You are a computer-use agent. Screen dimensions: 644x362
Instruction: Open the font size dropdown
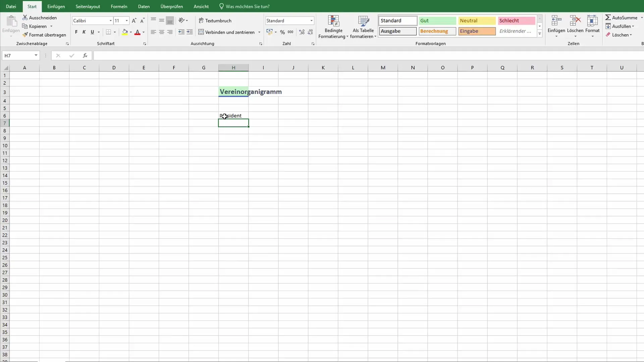pos(127,20)
